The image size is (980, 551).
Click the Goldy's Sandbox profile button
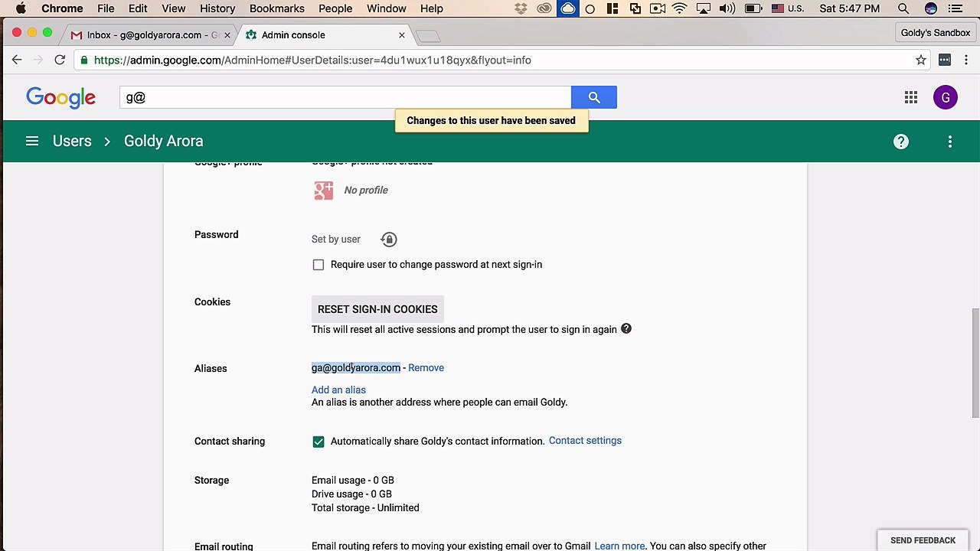tap(936, 33)
